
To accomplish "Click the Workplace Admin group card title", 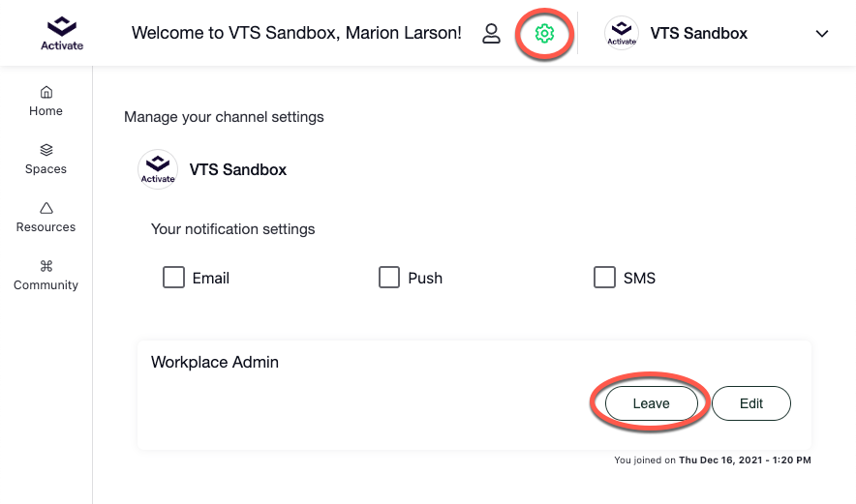I will click(x=215, y=362).
